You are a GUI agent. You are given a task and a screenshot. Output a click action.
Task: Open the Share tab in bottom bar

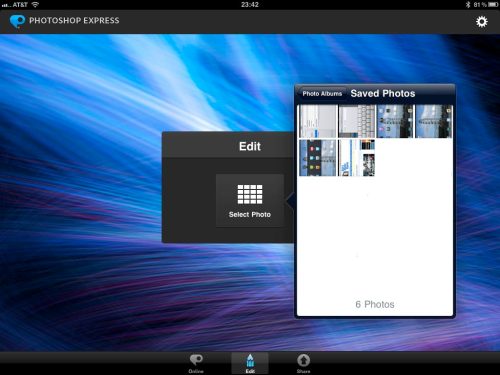(303, 363)
